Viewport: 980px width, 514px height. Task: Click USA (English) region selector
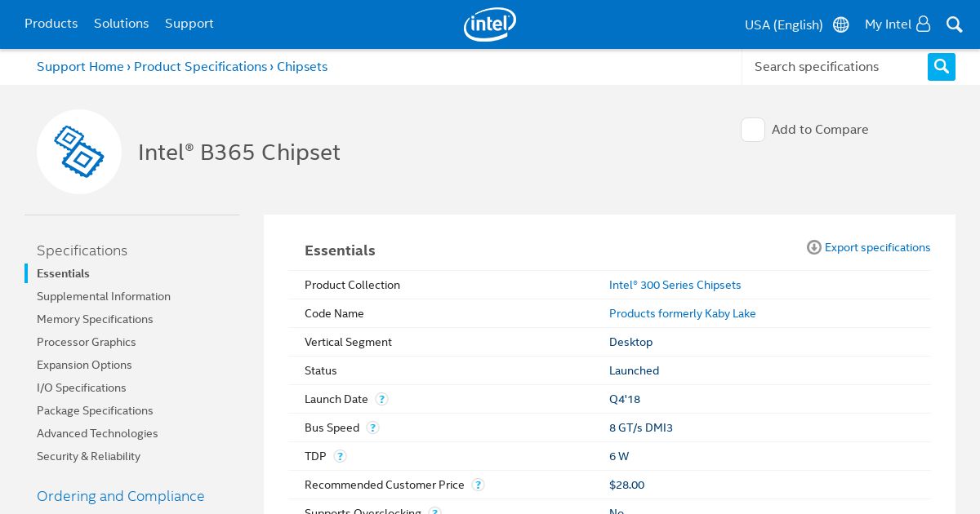[784, 24]
